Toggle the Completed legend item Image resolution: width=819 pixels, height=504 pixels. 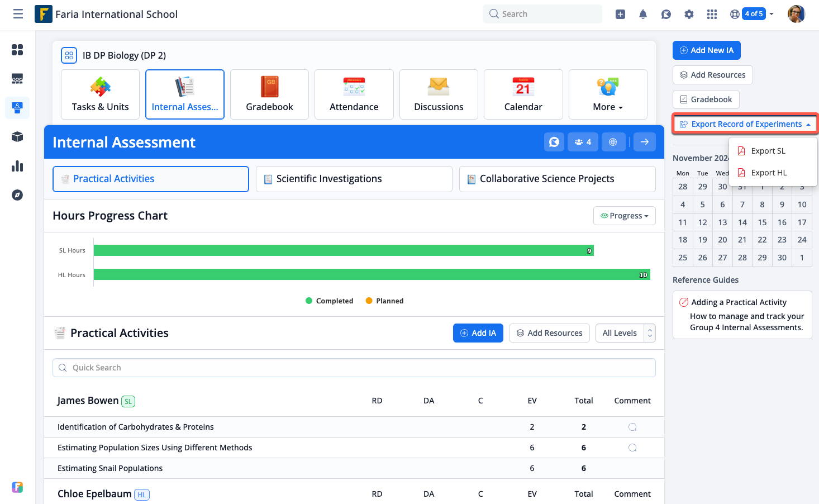[329, 301]
